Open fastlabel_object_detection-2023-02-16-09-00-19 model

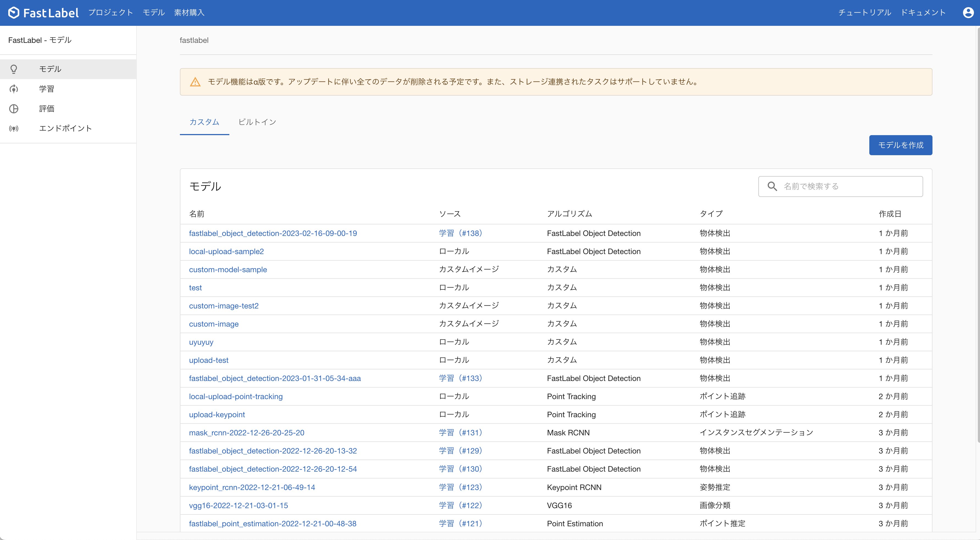273,233
